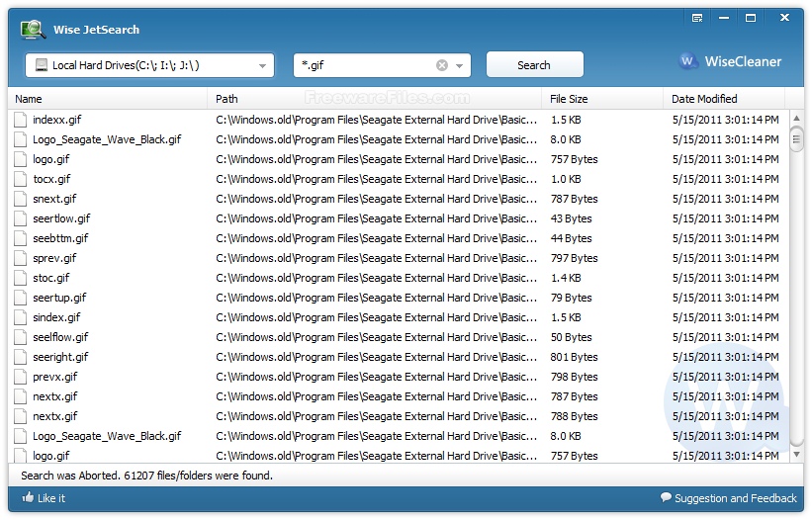Click file icon next to seelflow.gif
Screen dimensions: 812x520
[20, 337]
